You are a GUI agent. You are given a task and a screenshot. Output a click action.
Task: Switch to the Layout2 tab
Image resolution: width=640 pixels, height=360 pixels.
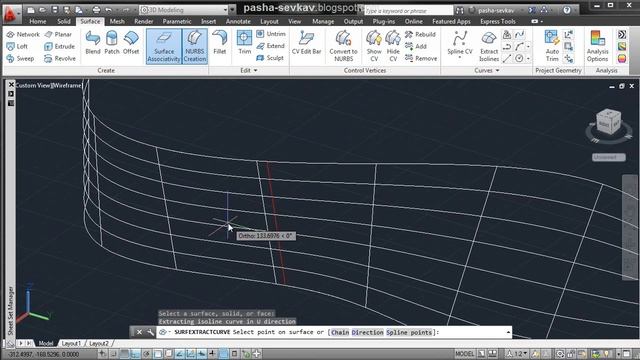tap(99, 343)
